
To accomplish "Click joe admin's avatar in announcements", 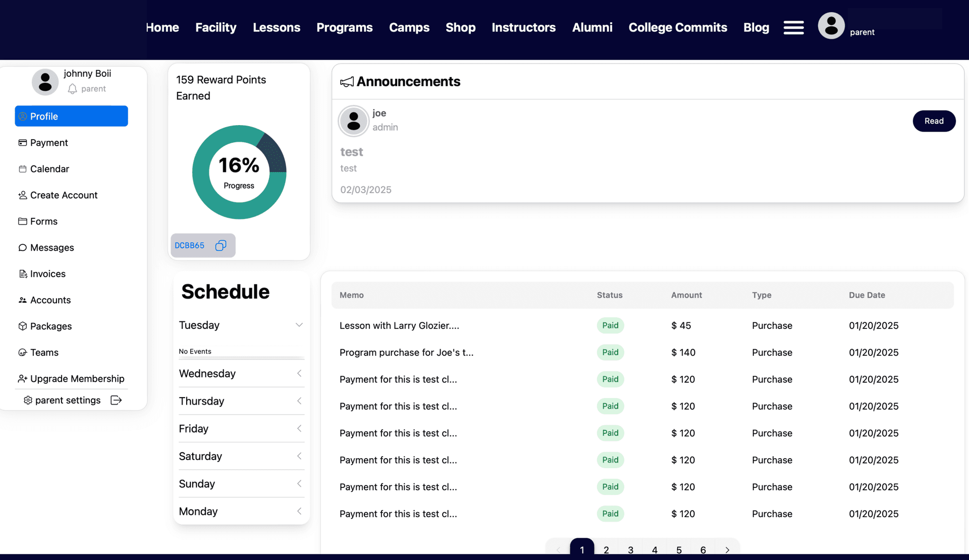I will pyautogui.click(x=353, y=121).
